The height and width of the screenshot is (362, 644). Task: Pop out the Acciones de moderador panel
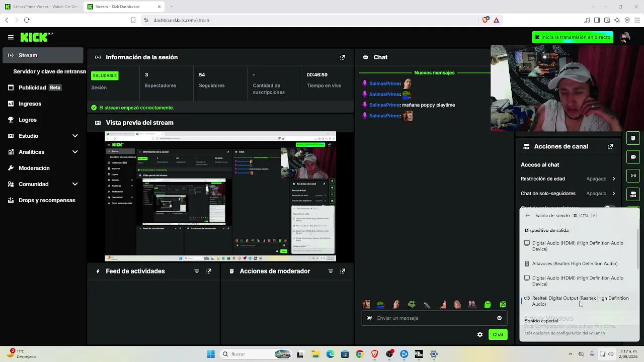343,271
